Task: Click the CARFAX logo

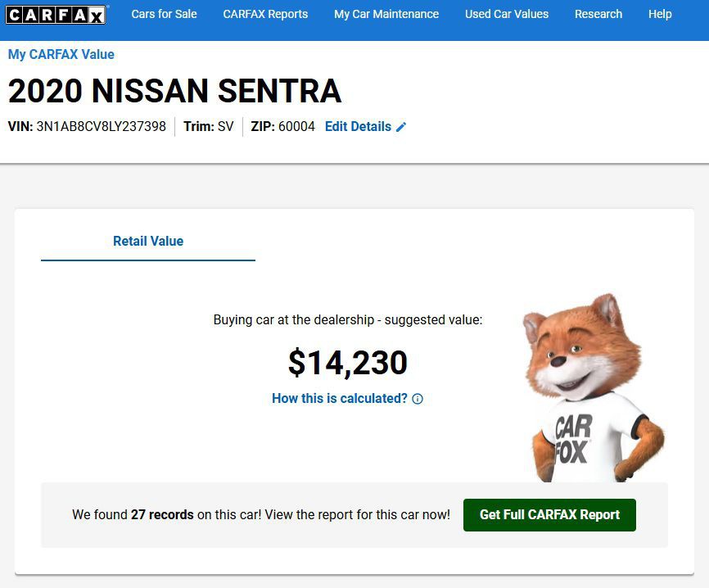Action: pyautogui.click(x=55, y=14)
